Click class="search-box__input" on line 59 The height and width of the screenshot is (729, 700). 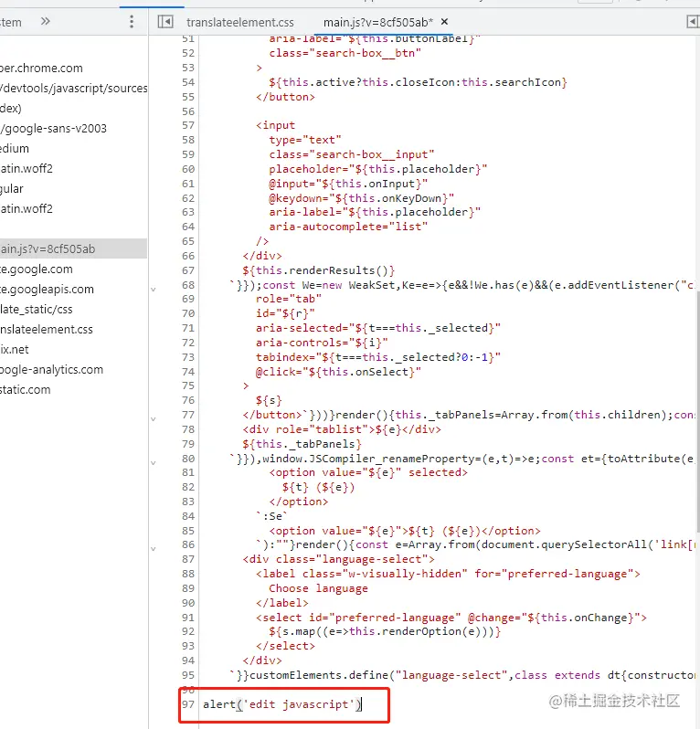pyautogui.click(x=352, y=154)
